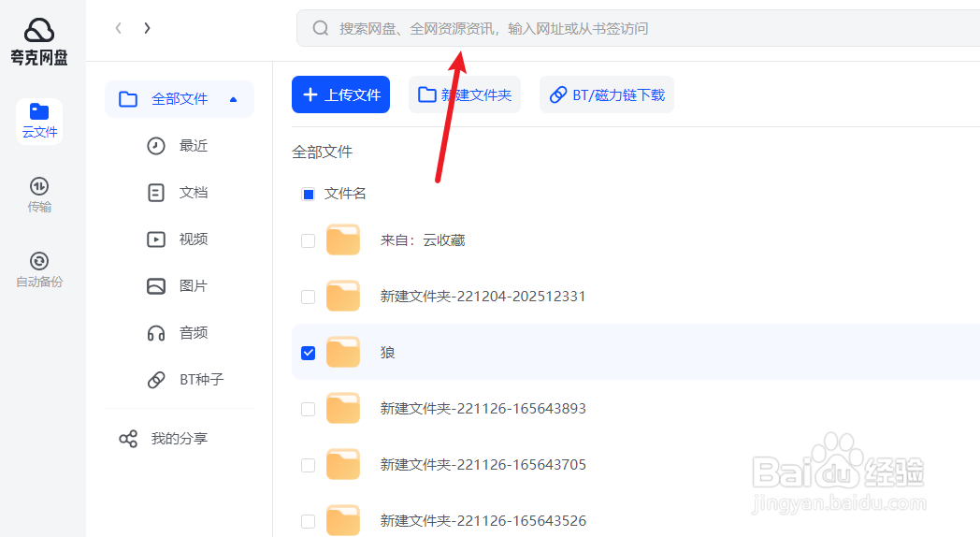Image resolution: width=980 pixels, height=537 pixels.
Task: Click the 全部文件 breadcrumb label
Action: click(x=322, y=152)
